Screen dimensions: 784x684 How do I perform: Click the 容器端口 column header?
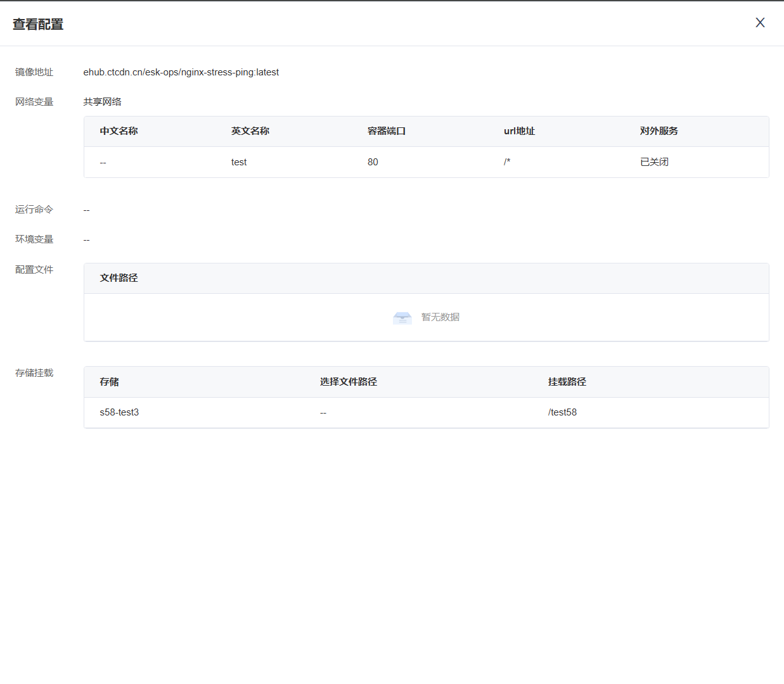pyautogui.click(x=387, y=131)
